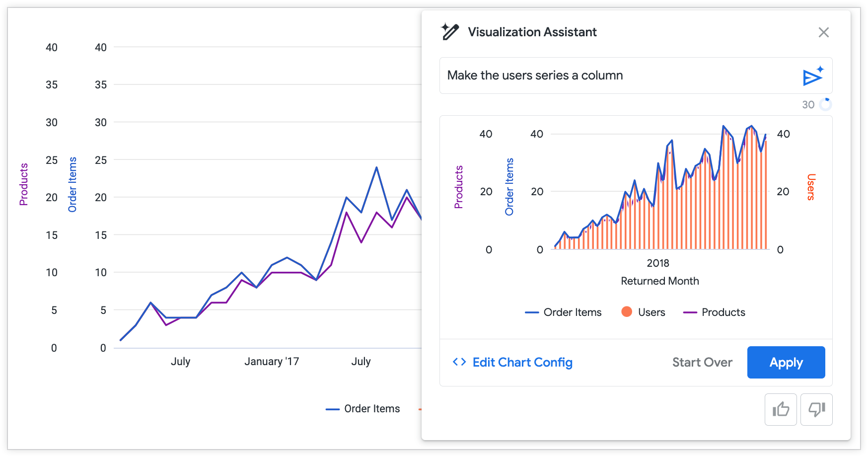Viewport: 868px width, 457px height.
Task: Apply the suggested chart change
Action: pos(786,362)
